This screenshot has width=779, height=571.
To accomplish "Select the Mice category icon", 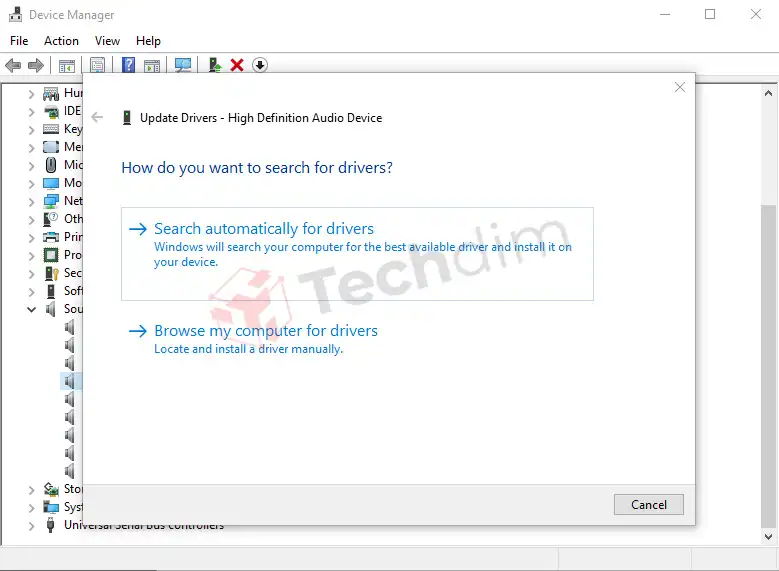I will (x=51, y=164).
